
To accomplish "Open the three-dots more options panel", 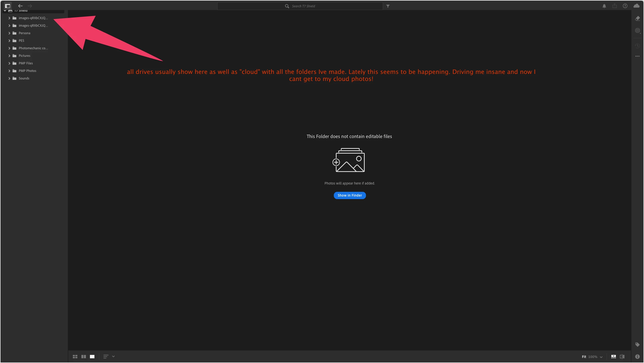I will [x=637, y=56].
